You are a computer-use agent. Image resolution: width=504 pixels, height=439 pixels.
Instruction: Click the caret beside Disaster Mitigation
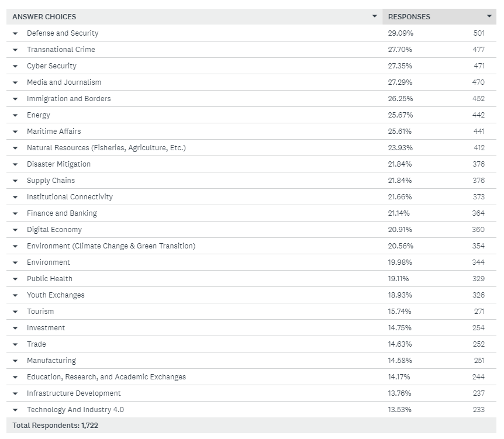[x=15, y=164]
